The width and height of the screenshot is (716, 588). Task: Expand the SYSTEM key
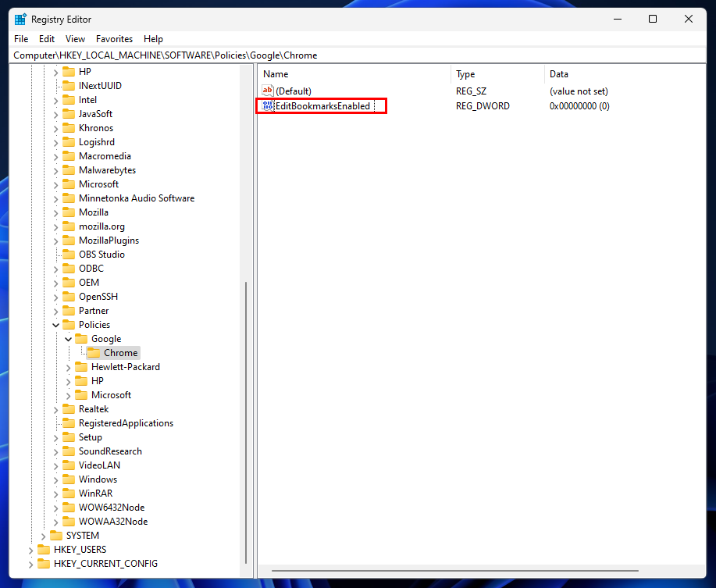point(44,536)
